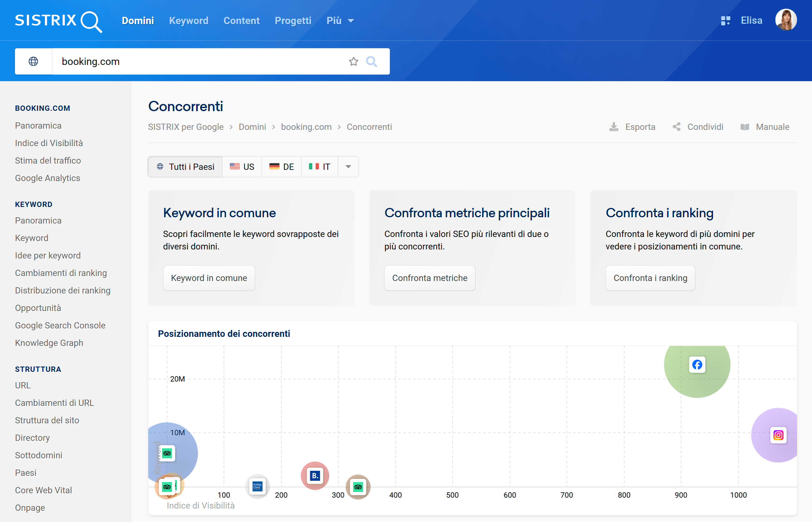Open the Condividi share option
Viewport: 812px width, 522px height.
(x=699, y=127)
